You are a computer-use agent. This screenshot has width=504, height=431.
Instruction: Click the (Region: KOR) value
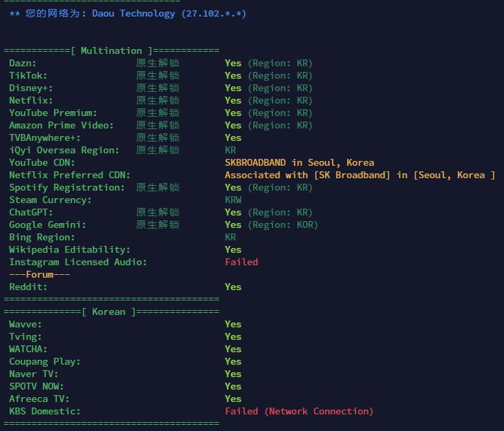283,224
